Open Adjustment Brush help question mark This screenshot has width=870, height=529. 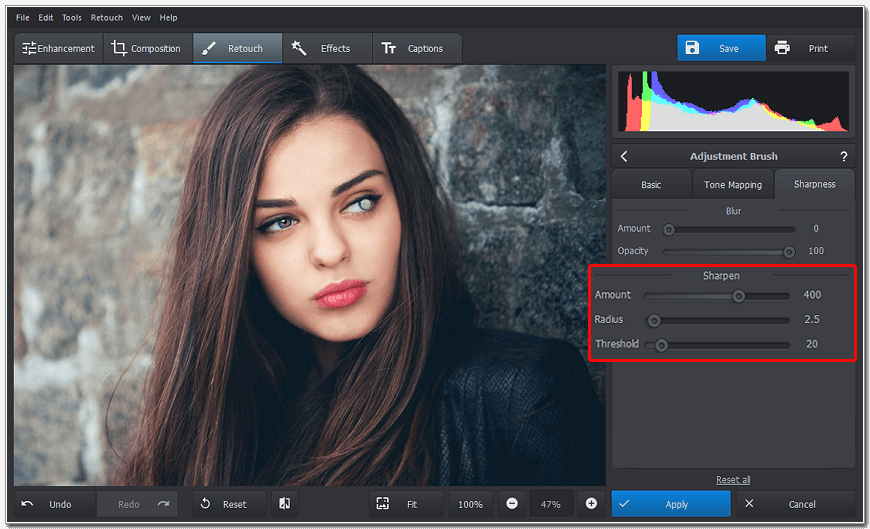tap(843, 157)
